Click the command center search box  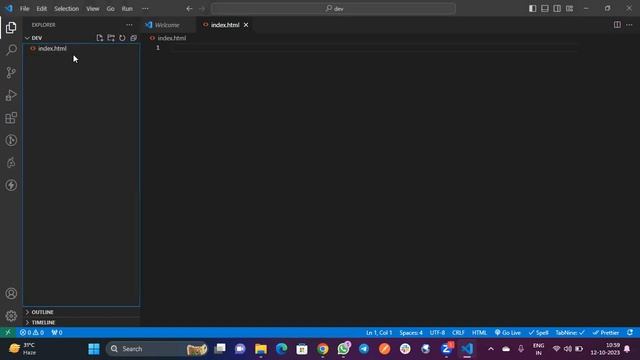point(333,9)
